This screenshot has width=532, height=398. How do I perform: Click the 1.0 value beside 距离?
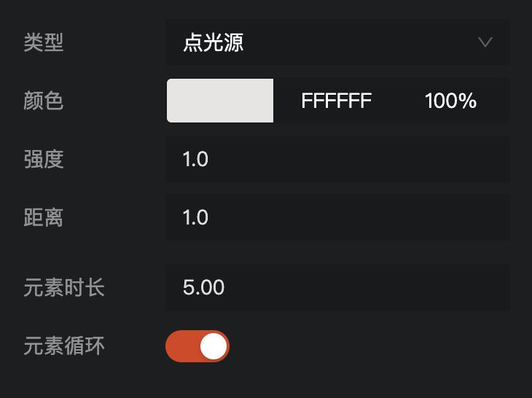[x=195, y=217]
